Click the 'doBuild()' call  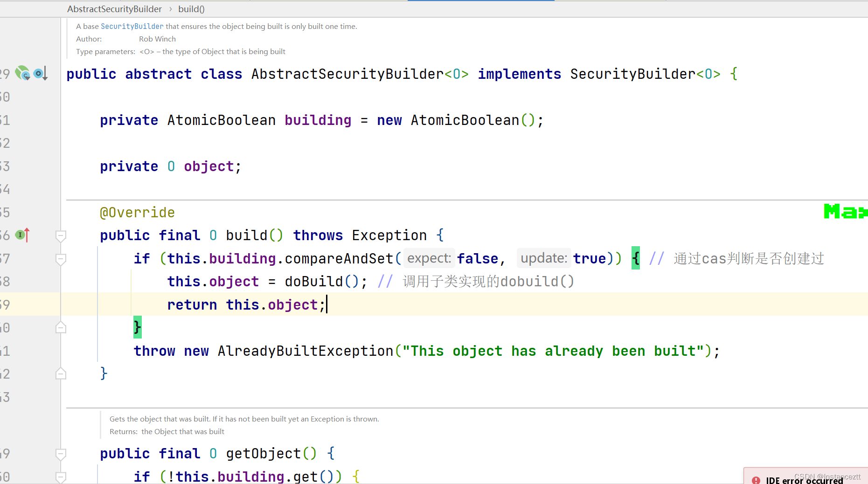tap(322, 282)
